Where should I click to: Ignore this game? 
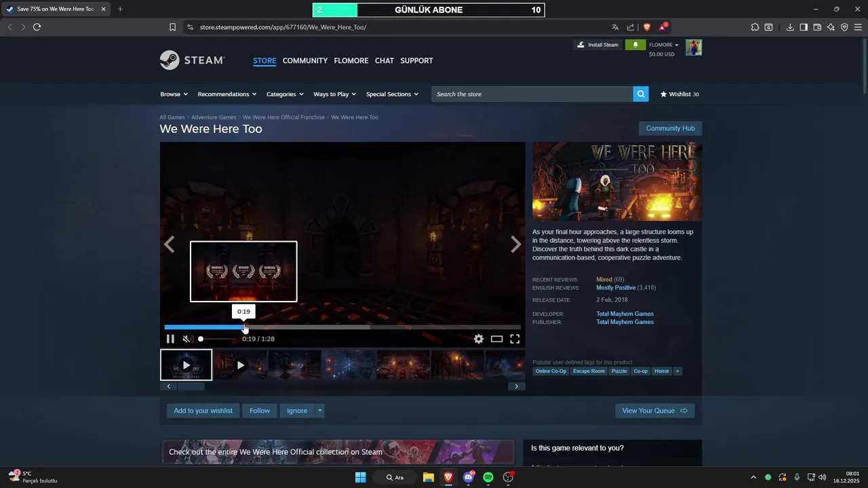point(297,411)
